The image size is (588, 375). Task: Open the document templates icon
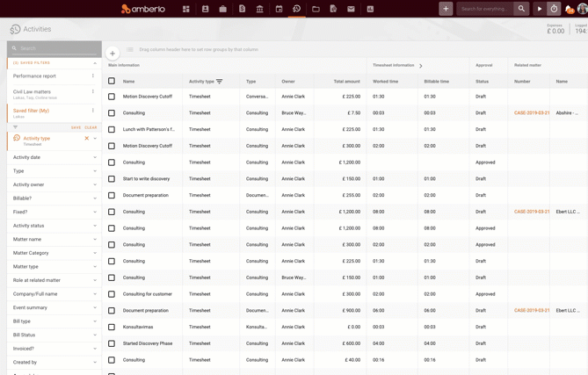333,9
